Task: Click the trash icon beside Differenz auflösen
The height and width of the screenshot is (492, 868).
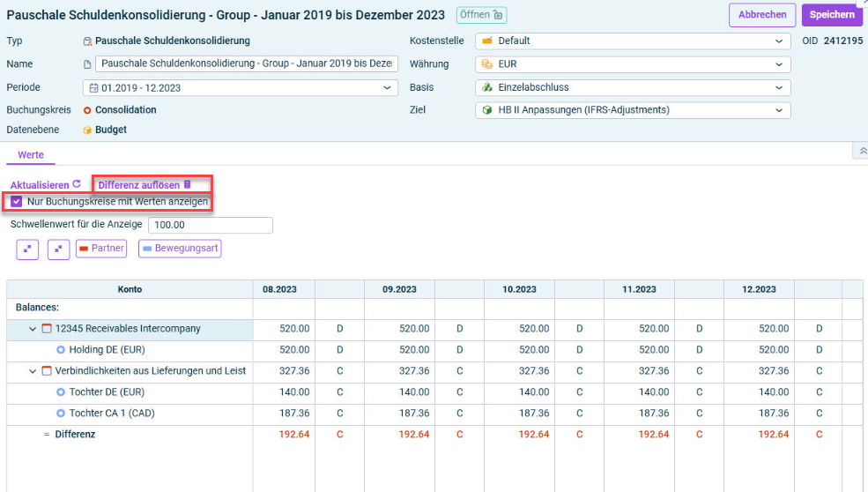Action: [187, 184]
